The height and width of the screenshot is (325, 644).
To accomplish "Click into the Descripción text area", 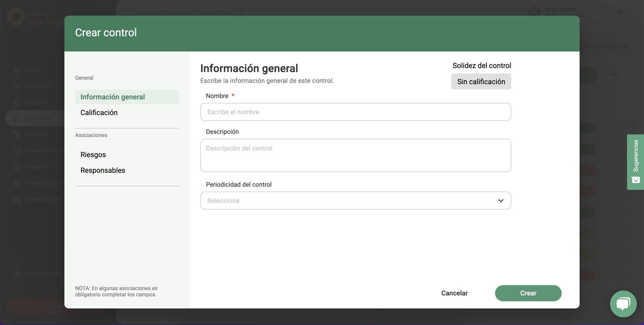I will (x=355, y=155).
